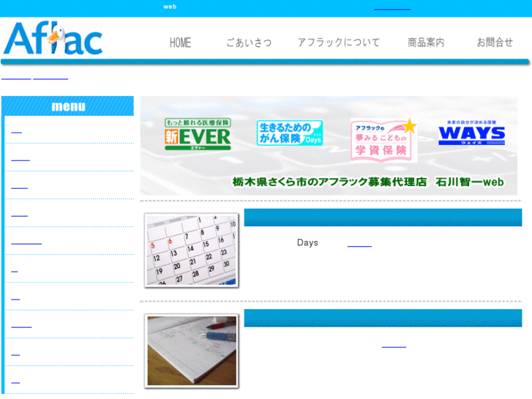Click the Aflac duck logo
Viewport: 532px width, 399px height.
[x=53, y=38]
